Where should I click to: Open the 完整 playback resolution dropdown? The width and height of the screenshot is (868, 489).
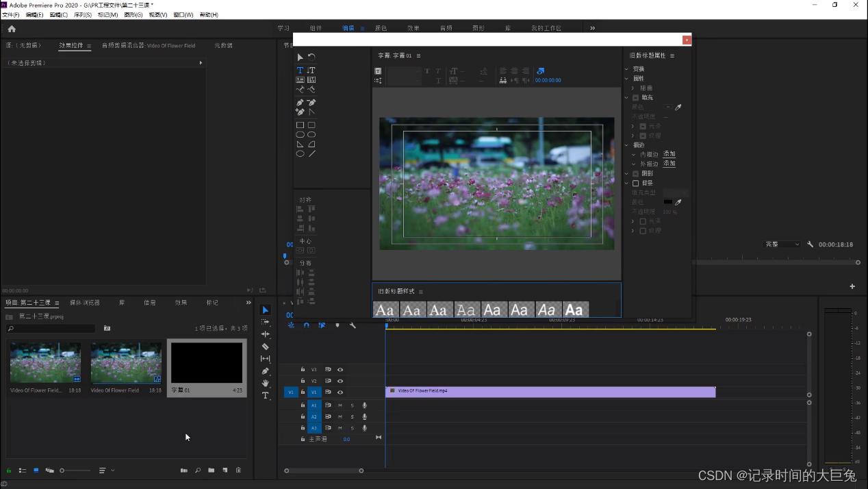(x=782, y=244)
